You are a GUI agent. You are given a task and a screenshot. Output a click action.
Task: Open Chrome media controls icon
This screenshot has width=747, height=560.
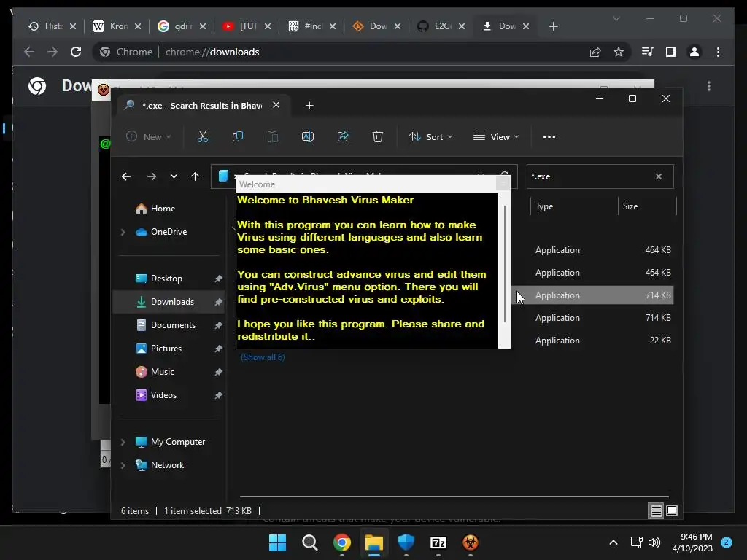tap(648, 52)
